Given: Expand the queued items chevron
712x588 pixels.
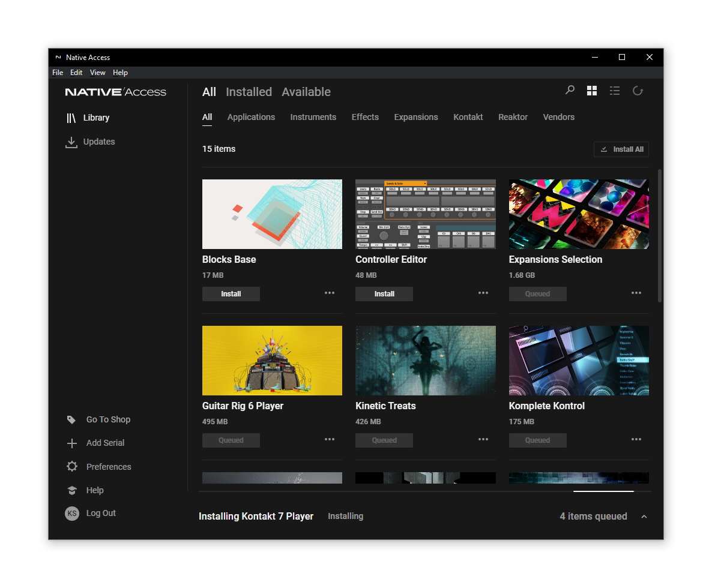Looking at the screenshot, I should coord(644,517).
